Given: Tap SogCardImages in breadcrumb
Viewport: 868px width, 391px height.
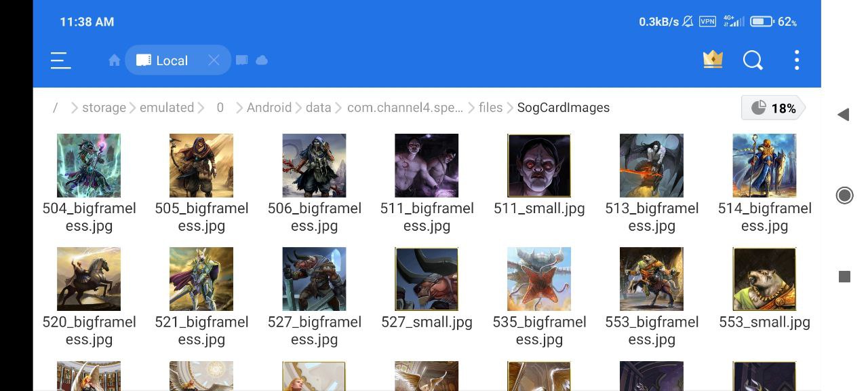Looking at the screenshot, I should pyautogui.click(x=563, y=107).
